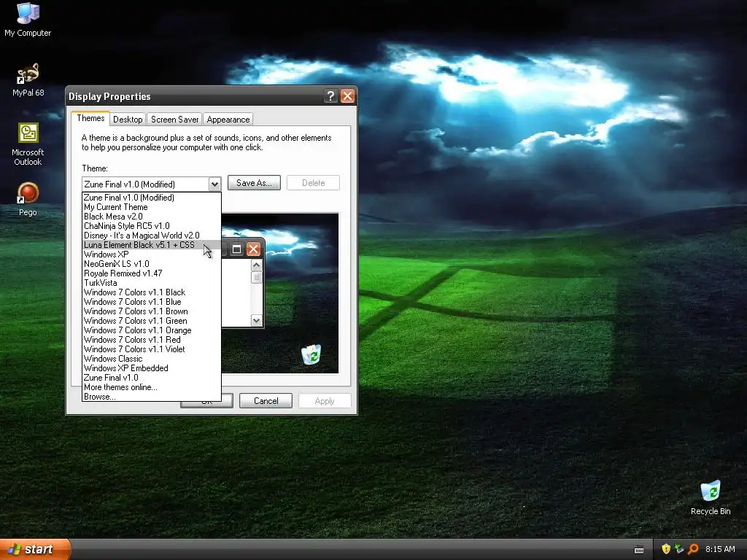Choose Royale Remixed v1.47 theme
This screenshot has height=560, width=747.
click(x=152, y=273)
